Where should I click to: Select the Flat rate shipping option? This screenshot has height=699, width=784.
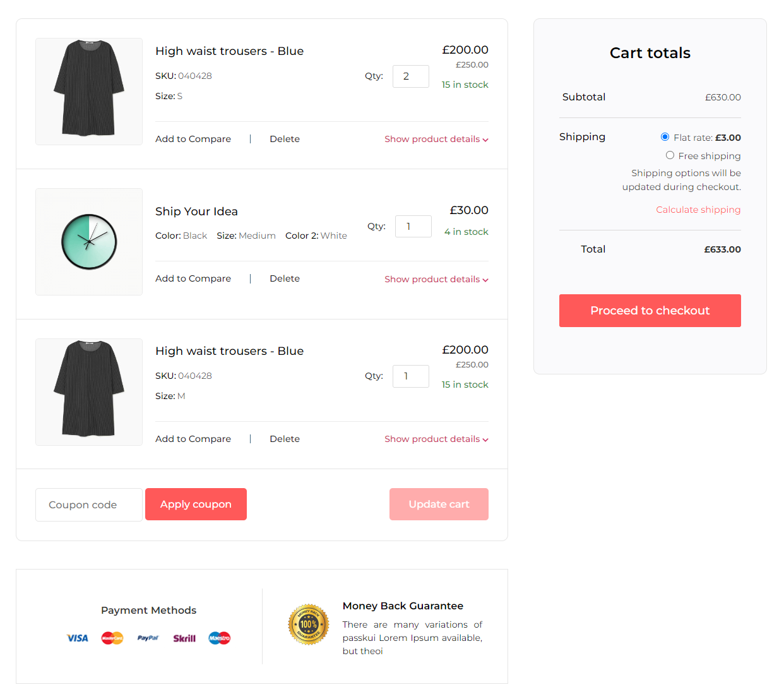point(665,137)
